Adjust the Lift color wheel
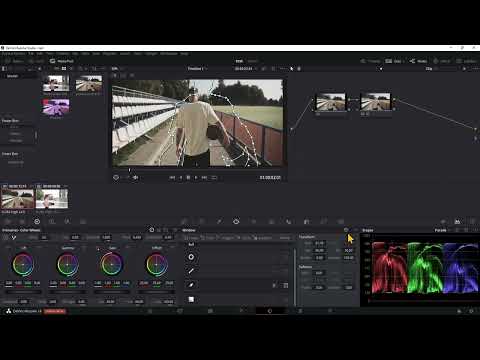 [x=23, y=264]
